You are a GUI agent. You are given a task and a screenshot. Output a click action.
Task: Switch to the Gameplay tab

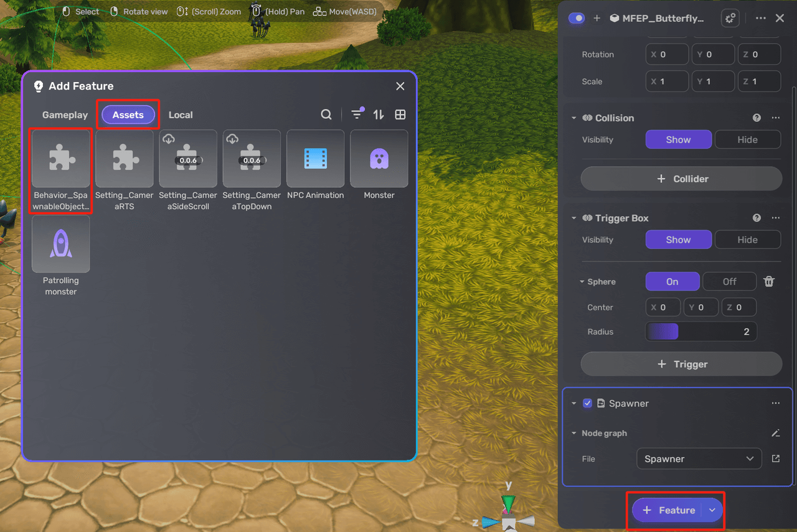tap(65, 114)
